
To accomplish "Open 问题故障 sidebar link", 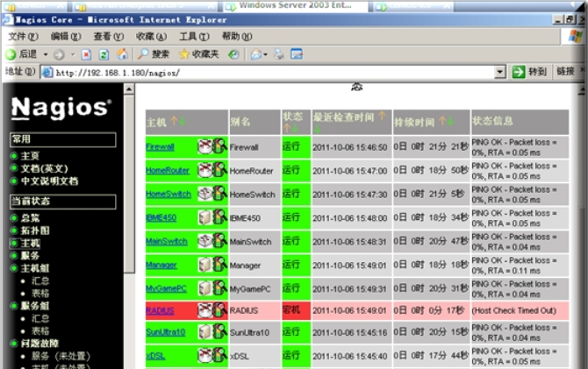I will tap(39, 344).
